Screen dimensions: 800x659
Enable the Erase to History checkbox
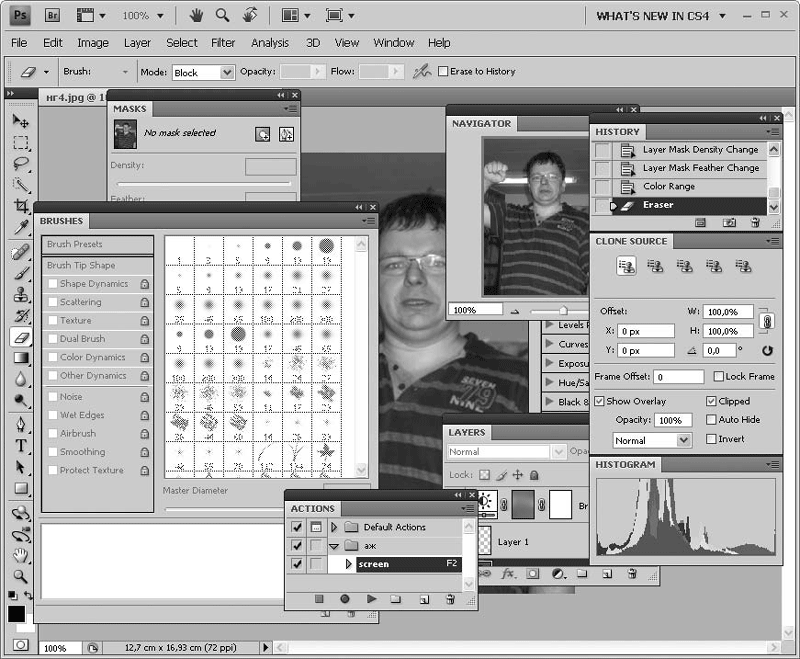point(443,72)
